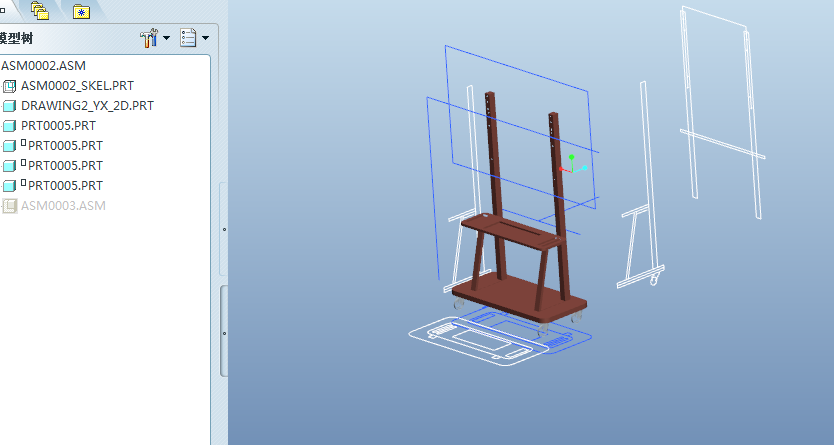The width and height of the screenshot is (834, 445).
Task: Select the brown right upright post
Action: coord(557,175)
